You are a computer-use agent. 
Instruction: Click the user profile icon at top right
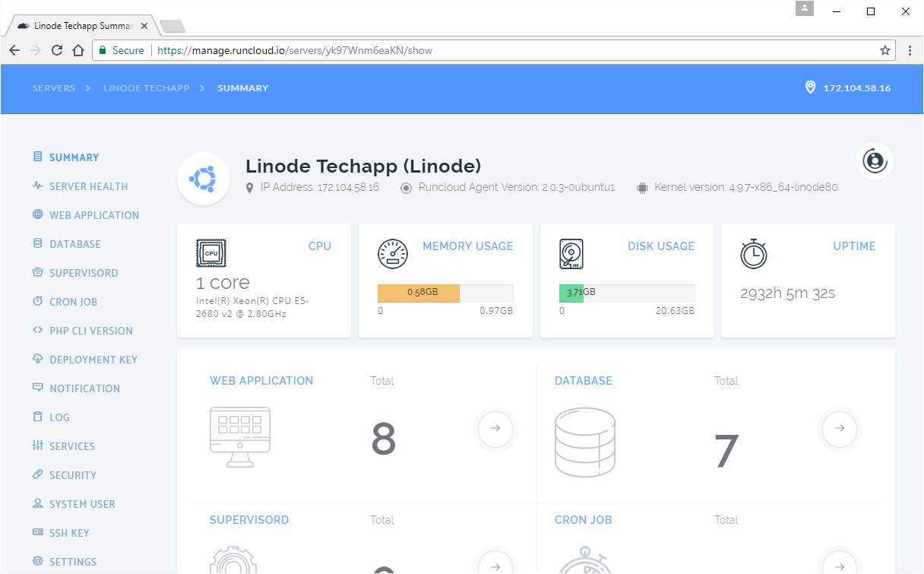[875, 161]
